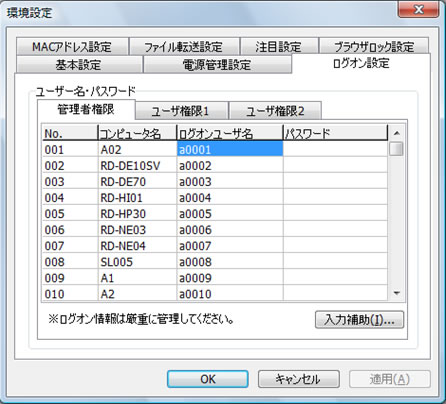Click the scrollbar up arrow in the list
446x404 pixels.
point(397,133)
